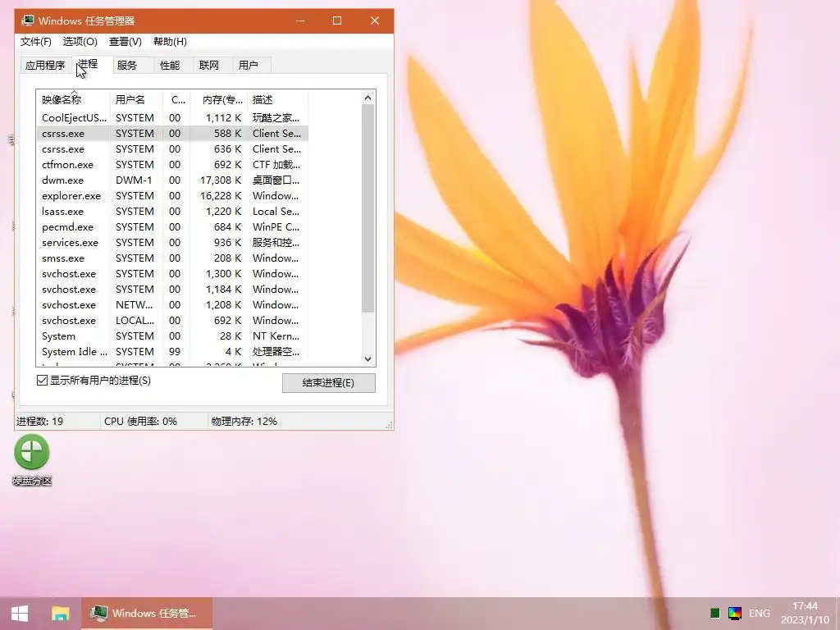Open the 硬盘分区 desktop icon
The width and height of the screenshot is (840, 630).
(x=32, y=460)
